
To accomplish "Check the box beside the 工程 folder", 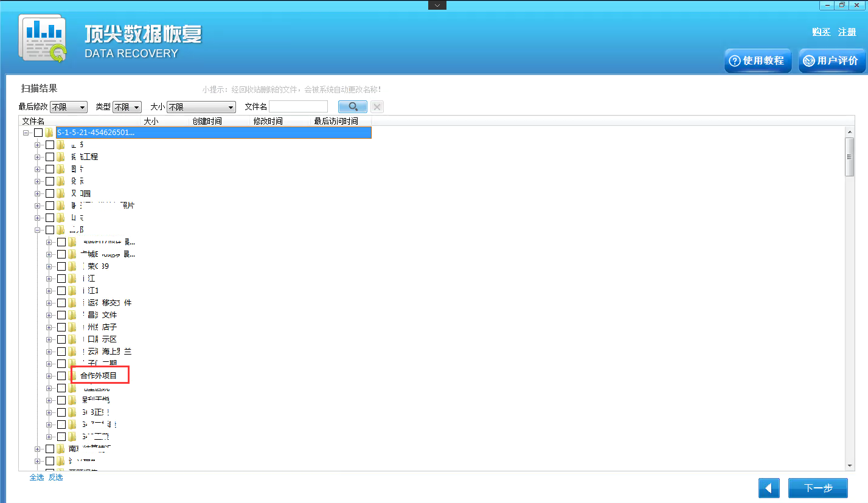I will (x=50, y=157).
